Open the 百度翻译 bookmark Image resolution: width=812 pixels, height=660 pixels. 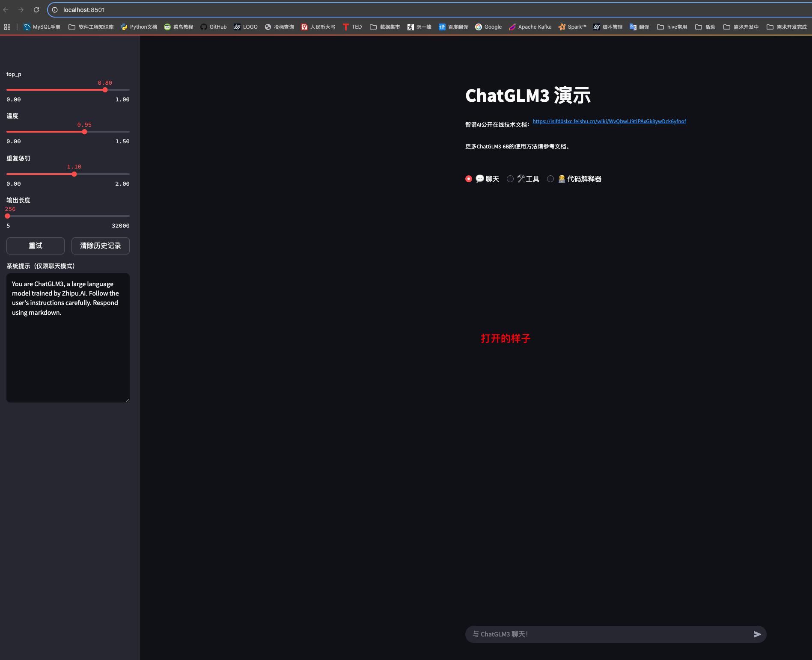453,27
